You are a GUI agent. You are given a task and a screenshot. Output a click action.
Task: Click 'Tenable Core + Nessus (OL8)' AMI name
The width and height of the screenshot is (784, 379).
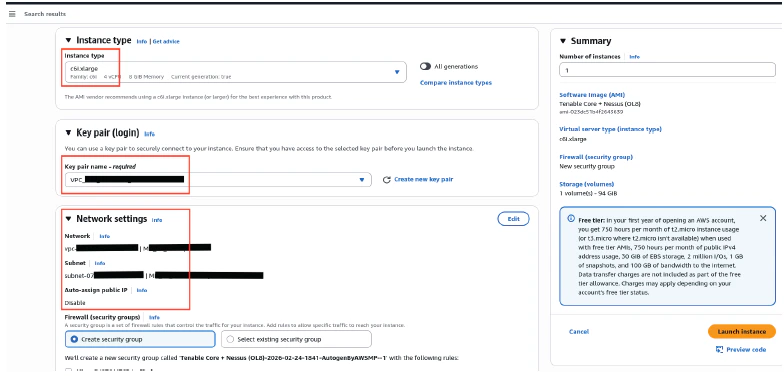[x=600, y=104]
